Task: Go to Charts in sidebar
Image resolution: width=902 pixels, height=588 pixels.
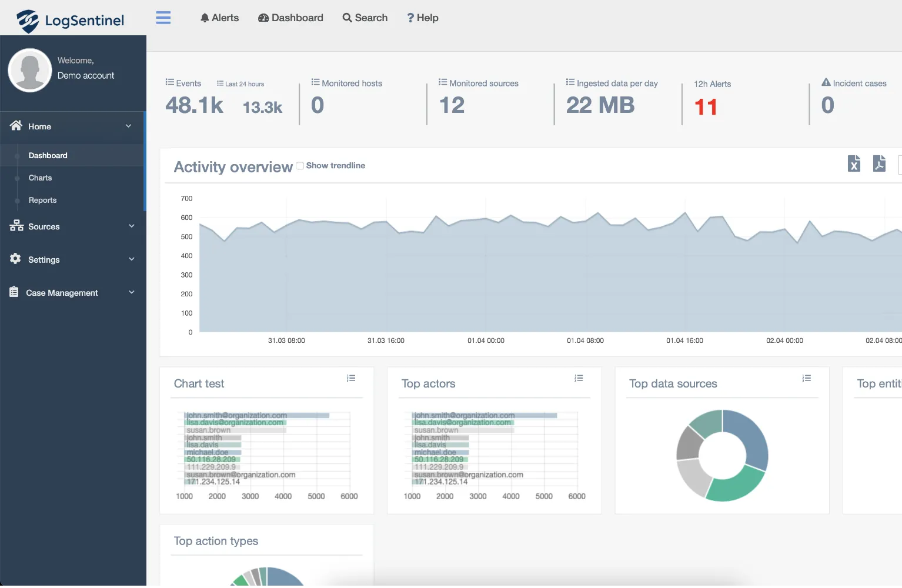Action: coord(40,178)
